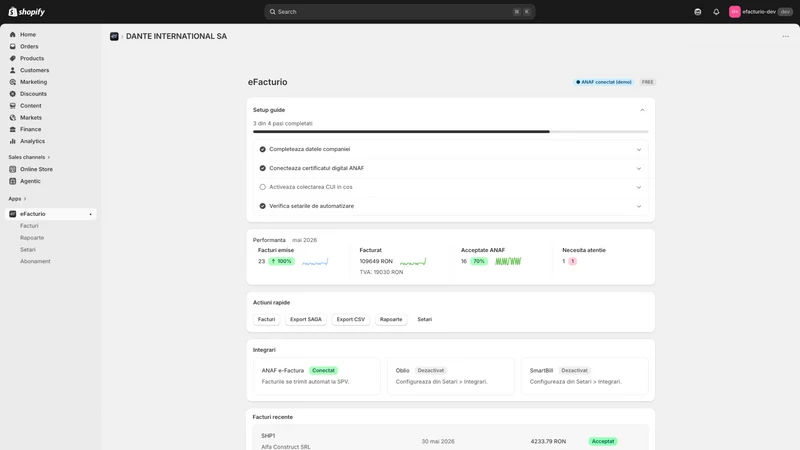The width and height of the screenshot is (800, 450).
Task: Collapse the Setup guide card
Action: 642,110
